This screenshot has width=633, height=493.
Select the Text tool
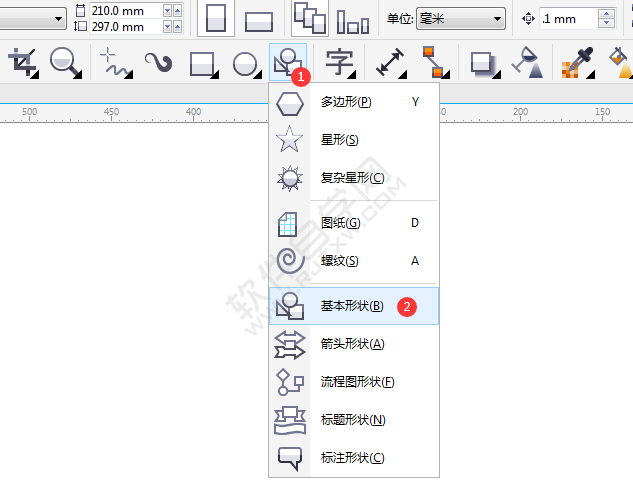[341, 63]
